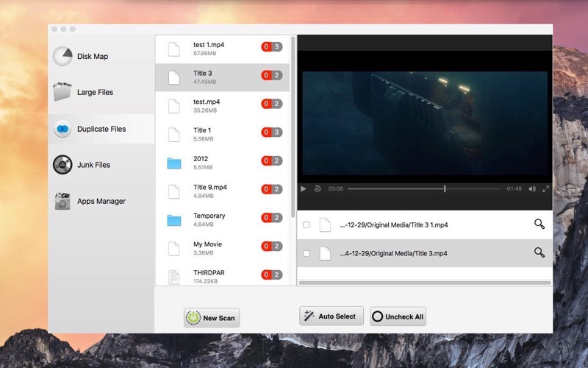Check the Title 3 1.mp4 checkbox
This screenshot has width=588, height=368.
(306, 225)
